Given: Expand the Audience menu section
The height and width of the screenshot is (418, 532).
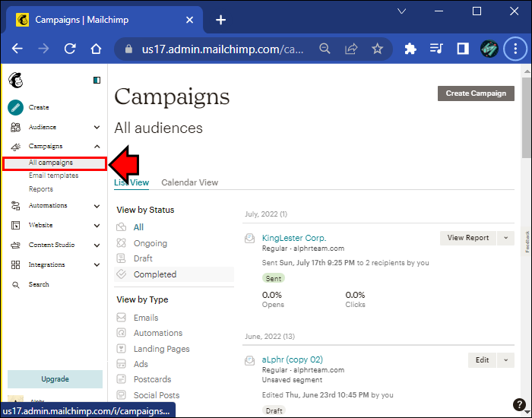Looking at the screenshot, I should [97, 128].
